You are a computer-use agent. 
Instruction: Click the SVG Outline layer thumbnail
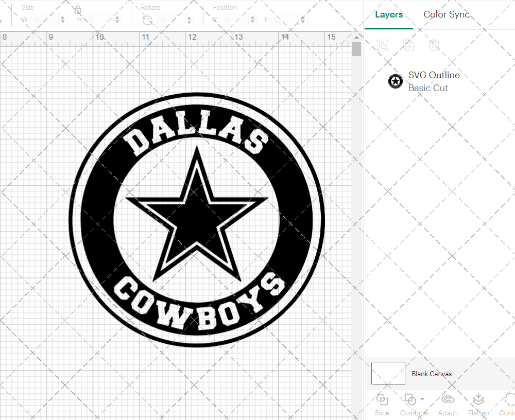point(395,81)
